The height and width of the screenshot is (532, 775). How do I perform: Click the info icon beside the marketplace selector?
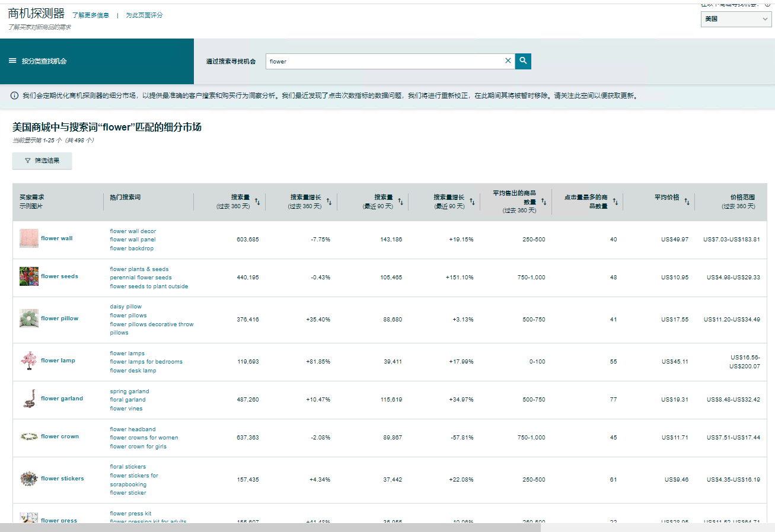767,4
